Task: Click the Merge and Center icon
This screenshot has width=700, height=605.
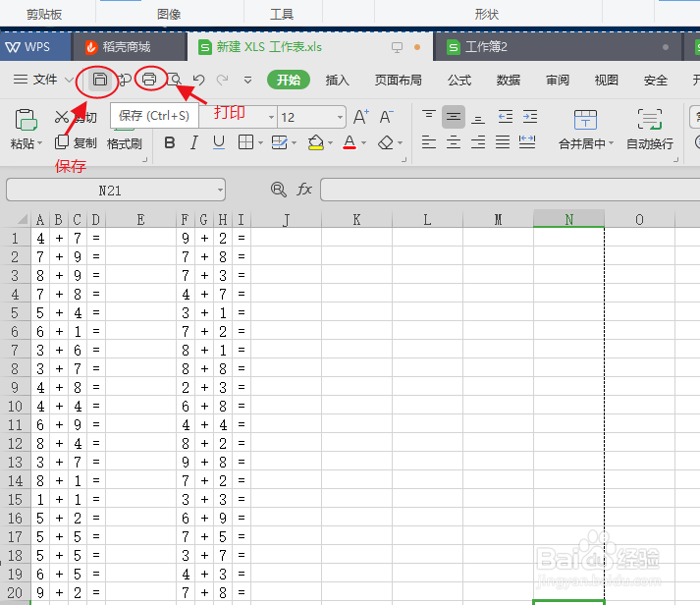Action: coord(585,120)
